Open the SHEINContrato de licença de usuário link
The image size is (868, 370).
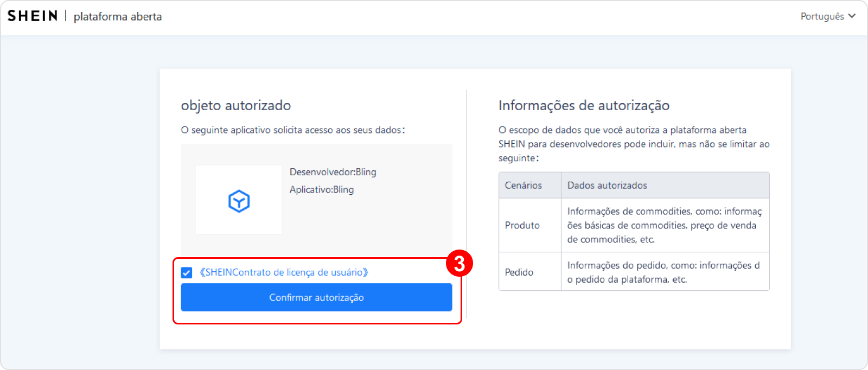[284, 272]
